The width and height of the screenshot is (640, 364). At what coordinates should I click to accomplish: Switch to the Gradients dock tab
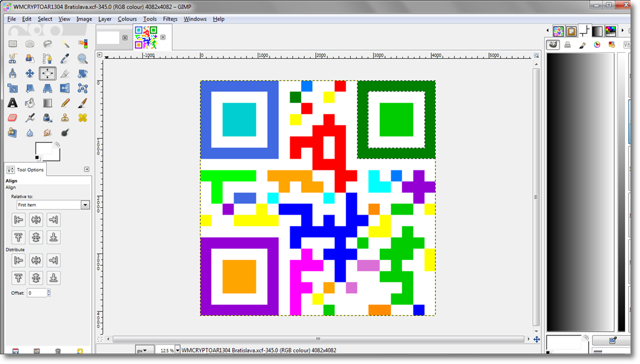(597, 31)
